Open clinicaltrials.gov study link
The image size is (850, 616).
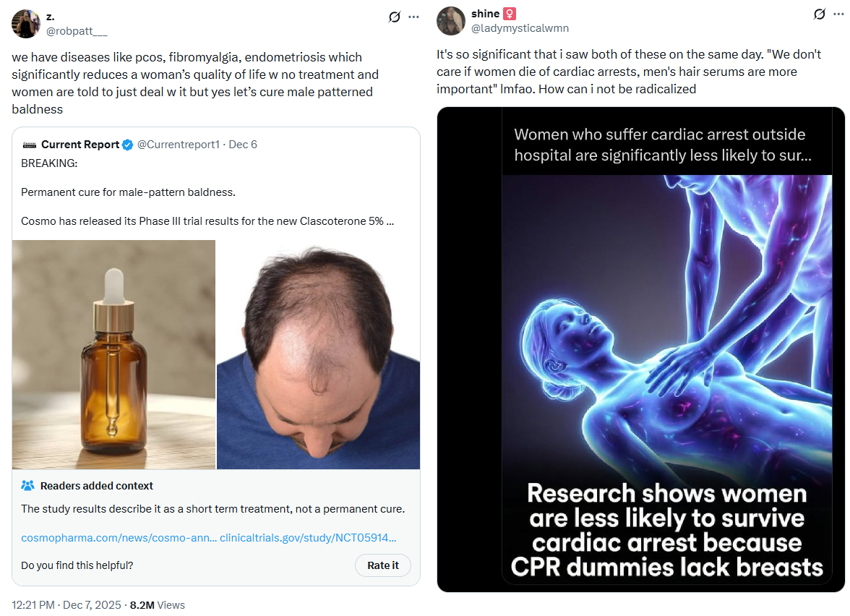click(308, 537)
